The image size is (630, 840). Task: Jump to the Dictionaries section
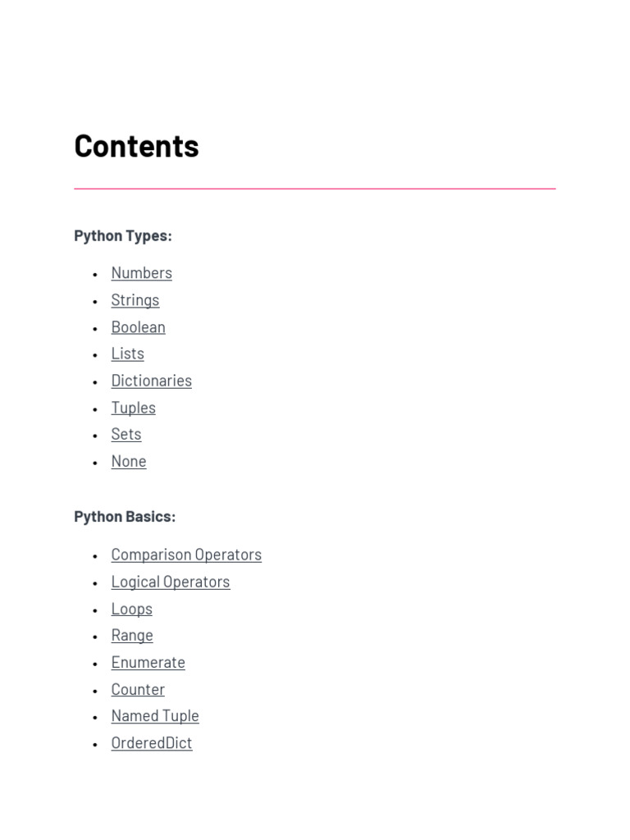(x=151, y=381)
